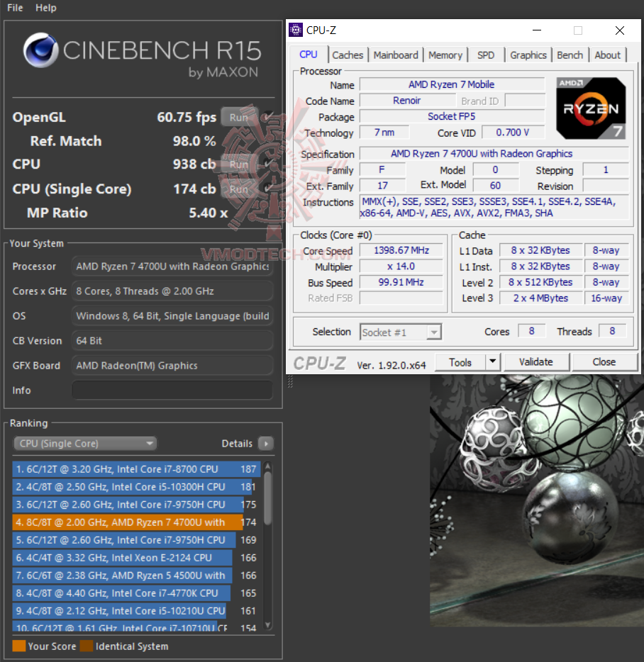Toggle the OpenGL test checkbox
Screen dimensions: 644x662
point(267,116)
